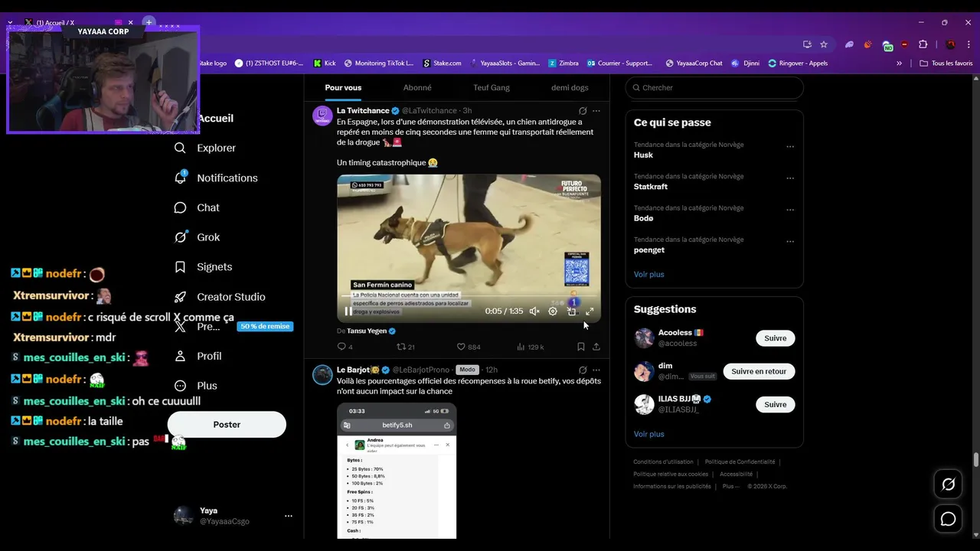Open video settings gear icon
The height and width of the screenshot is (551, 980).
tap(553, 311)
